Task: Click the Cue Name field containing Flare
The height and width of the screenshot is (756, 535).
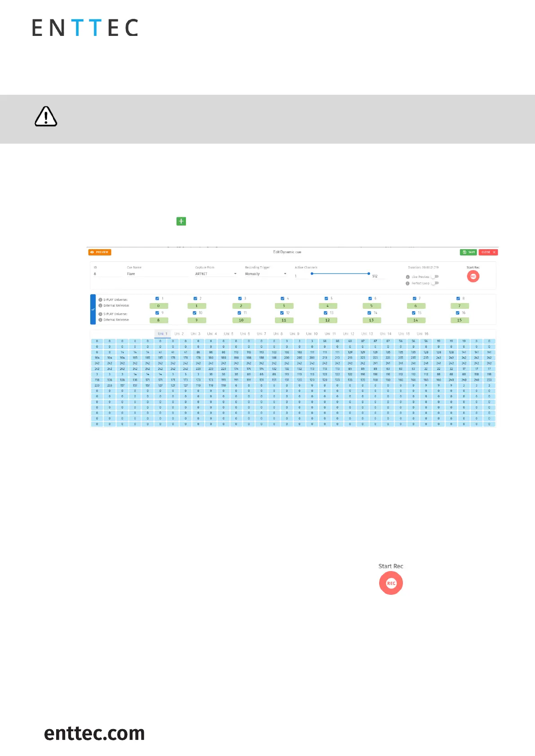Action: click(x=157, y=274)
